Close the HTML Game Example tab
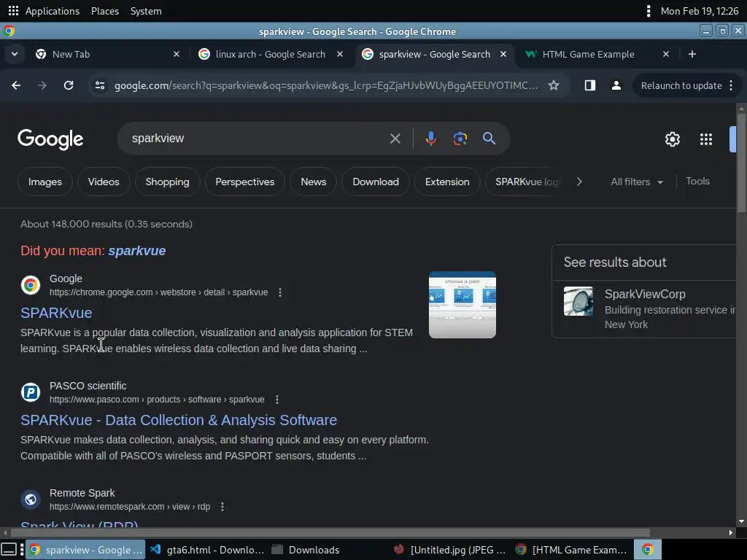Image resolution: width=747 pixels, height=560 pixels. pyautogui.click(x=666, y=54)
